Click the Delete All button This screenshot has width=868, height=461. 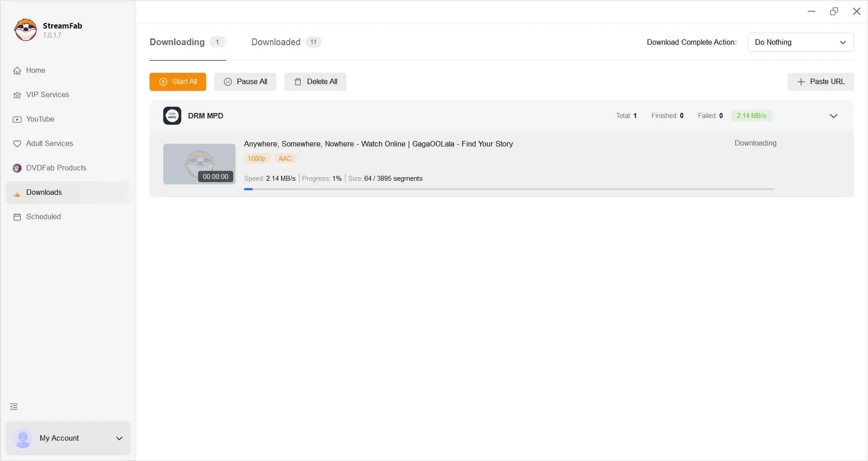coord(315,82)
